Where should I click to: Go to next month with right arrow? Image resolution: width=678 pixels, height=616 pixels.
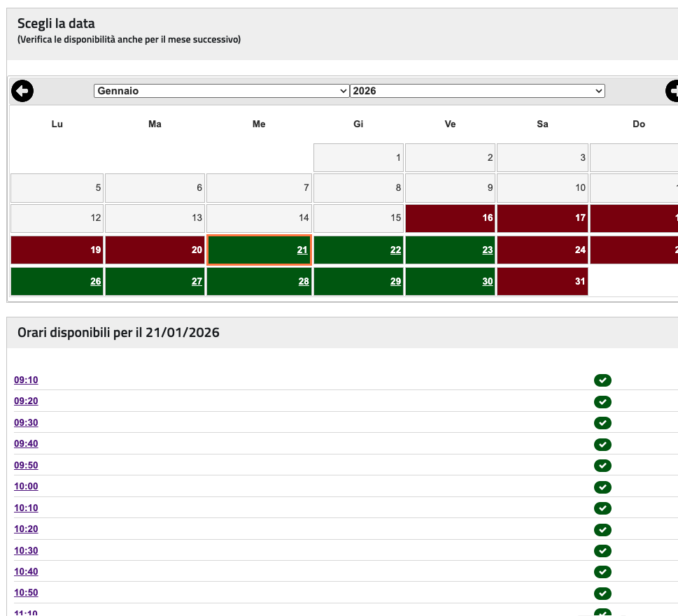pyautogui.click(x=672, y=91)
